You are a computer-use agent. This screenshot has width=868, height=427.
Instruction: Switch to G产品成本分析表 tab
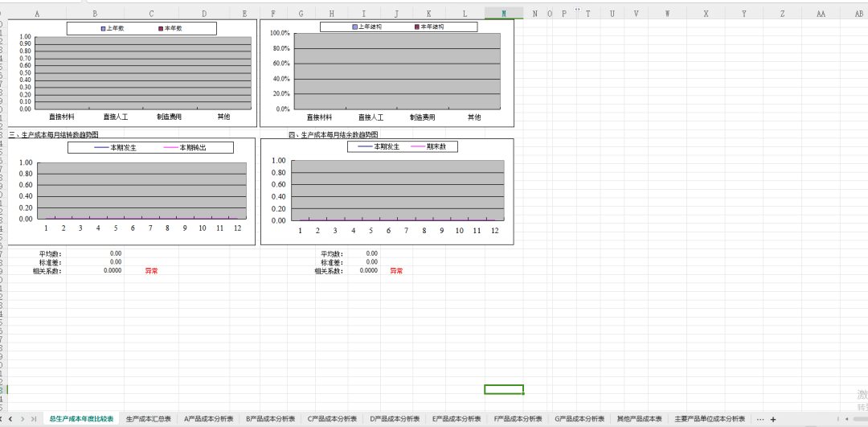pyautogui.click(x=579, y=419)
